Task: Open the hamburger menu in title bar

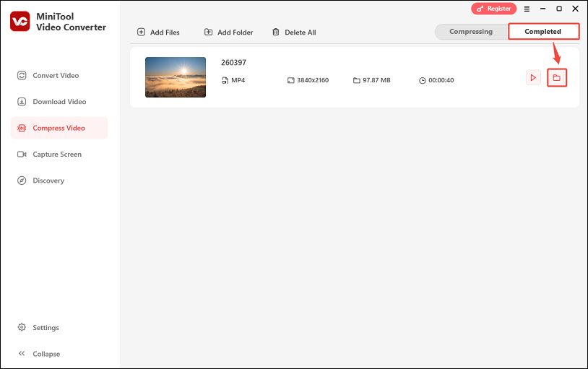Action: point(527,9)
